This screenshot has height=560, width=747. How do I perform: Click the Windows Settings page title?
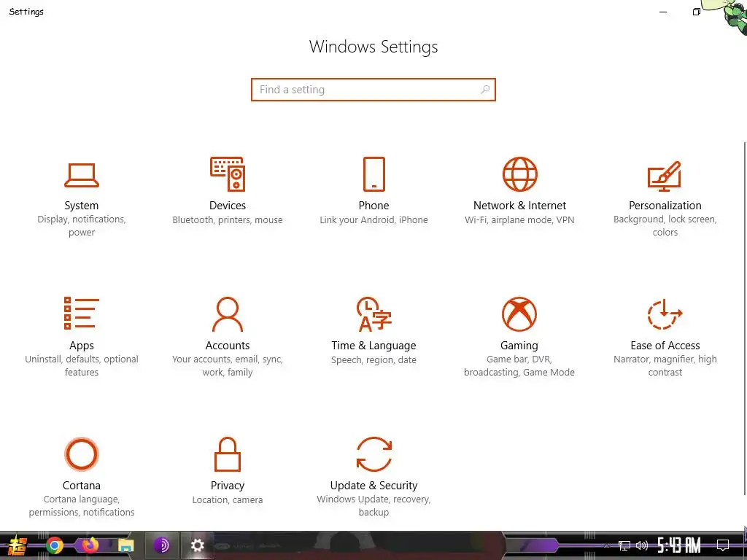tap(373, 47)
